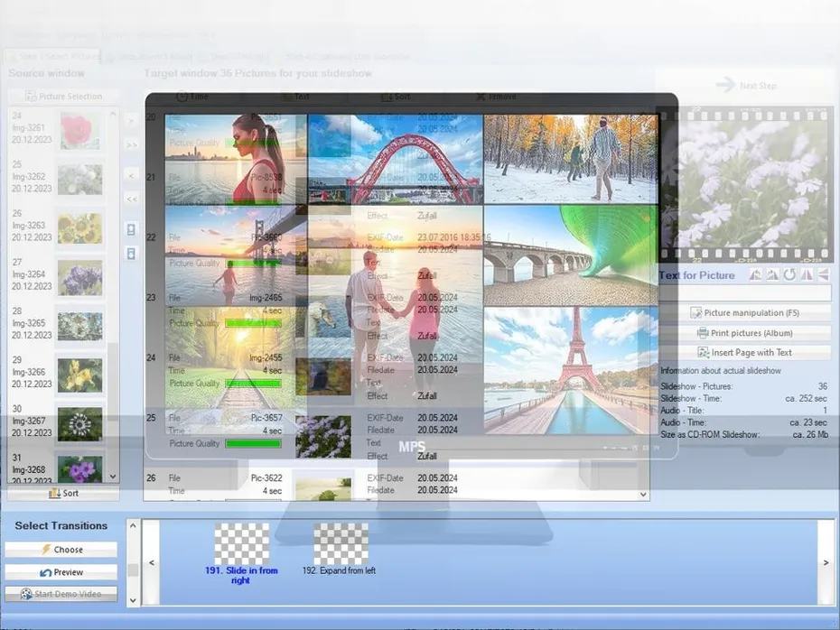Image resolution: width=840 pixels, height=630 pixels.
Task: Click the remove single picture arrow (<)
Action: [x=131, y=175]
